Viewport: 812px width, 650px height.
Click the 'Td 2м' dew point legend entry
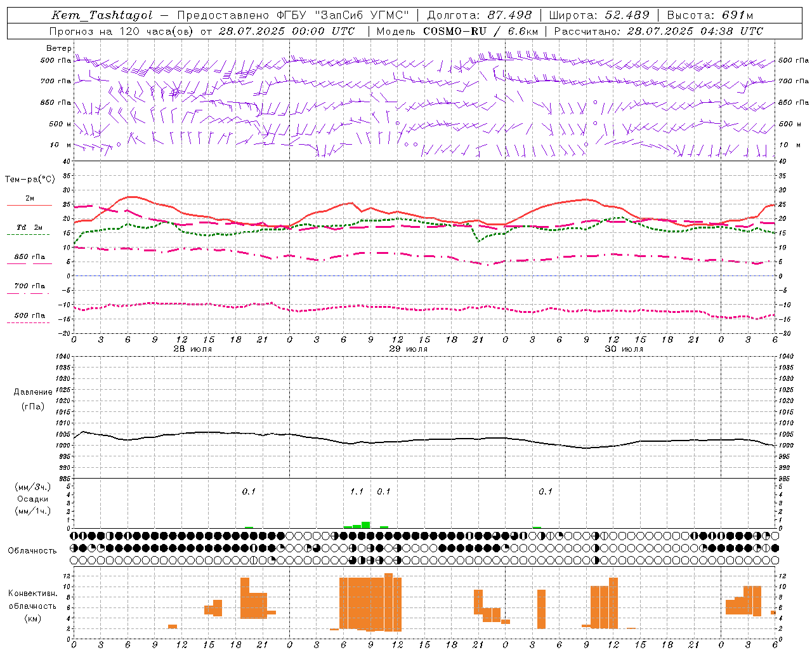pyautogui.click(x=30, y=227)
